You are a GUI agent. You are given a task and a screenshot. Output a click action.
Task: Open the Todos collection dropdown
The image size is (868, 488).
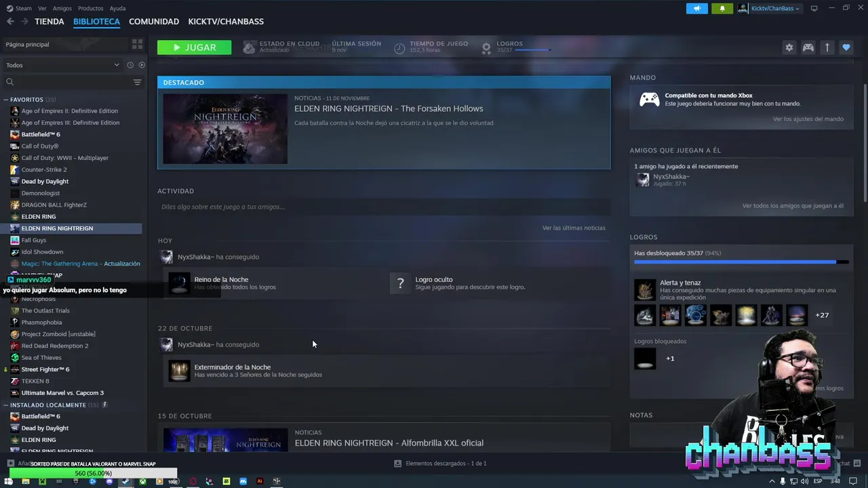(62, 65)
